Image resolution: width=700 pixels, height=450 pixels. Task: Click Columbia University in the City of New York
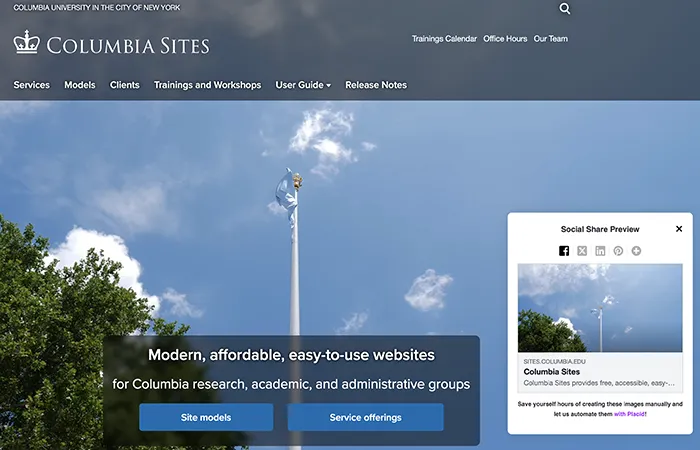coord(97,8)
